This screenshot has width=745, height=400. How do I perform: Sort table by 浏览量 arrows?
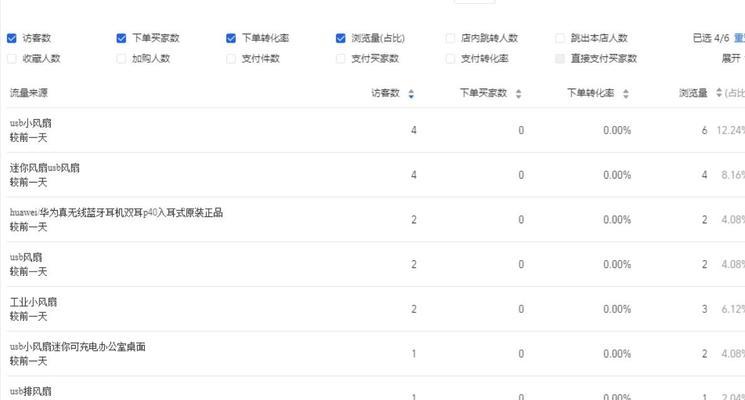[719, 93]
